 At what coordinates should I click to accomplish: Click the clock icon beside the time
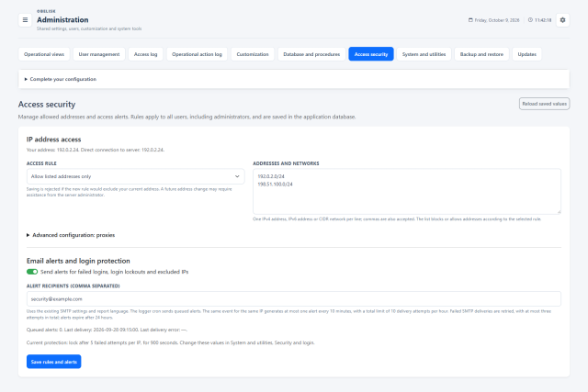pyautogui.click(x=530, y=20)
